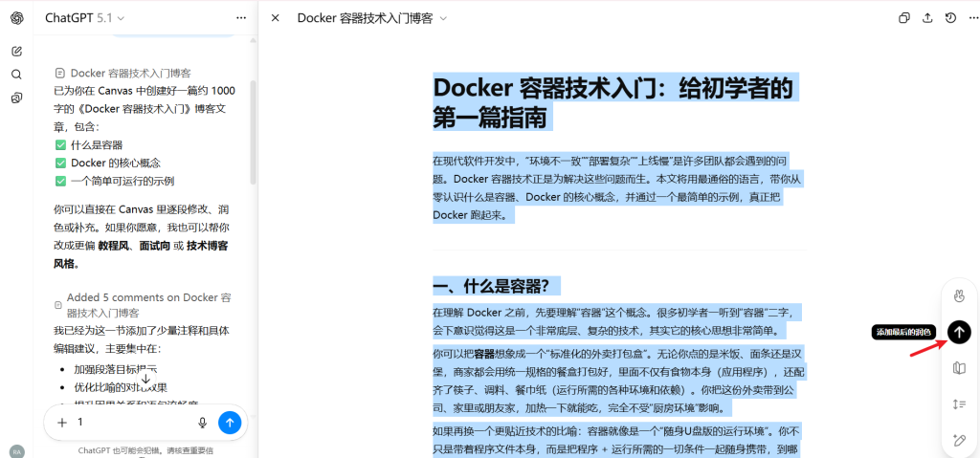Click the document icon beside Added 5 comments

click(58, 305)
